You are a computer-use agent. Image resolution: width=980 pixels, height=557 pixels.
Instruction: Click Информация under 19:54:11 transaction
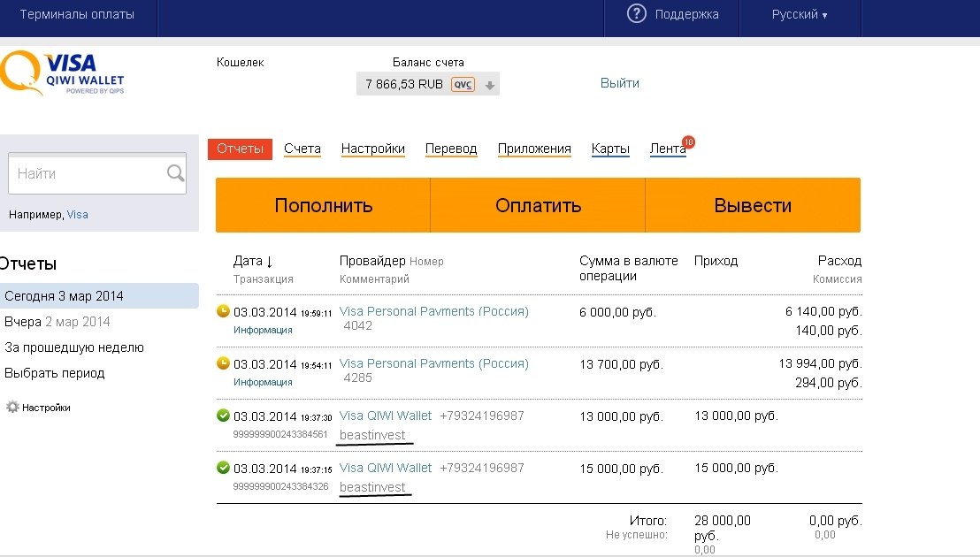click(x=263, y=382)
